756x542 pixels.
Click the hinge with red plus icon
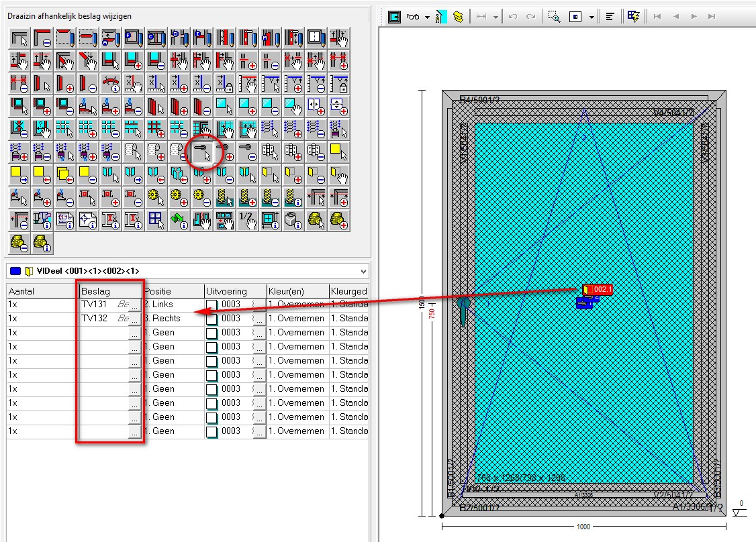293,152
